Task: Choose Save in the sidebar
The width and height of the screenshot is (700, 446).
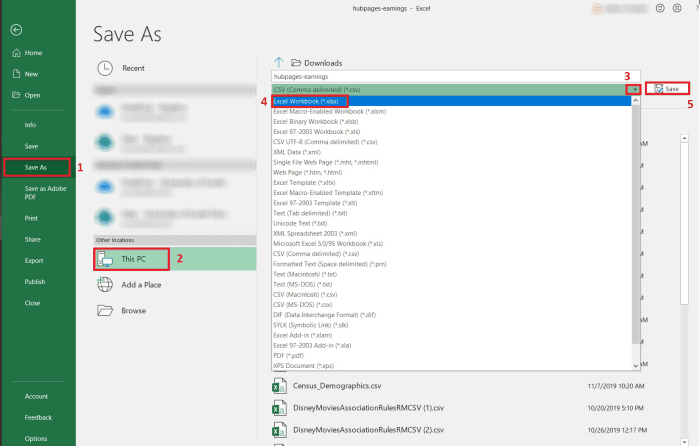Action: [x=31, y=146]
